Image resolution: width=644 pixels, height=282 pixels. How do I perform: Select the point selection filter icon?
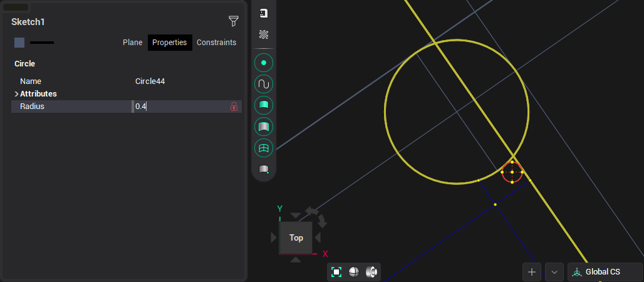(x=264, y=63)
